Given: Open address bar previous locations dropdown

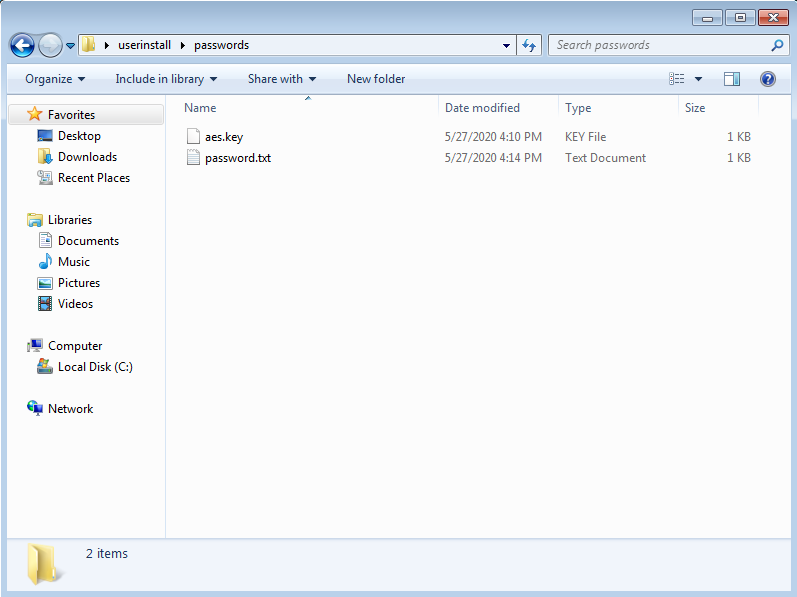Looking at the screenshot, I should 506,46.
